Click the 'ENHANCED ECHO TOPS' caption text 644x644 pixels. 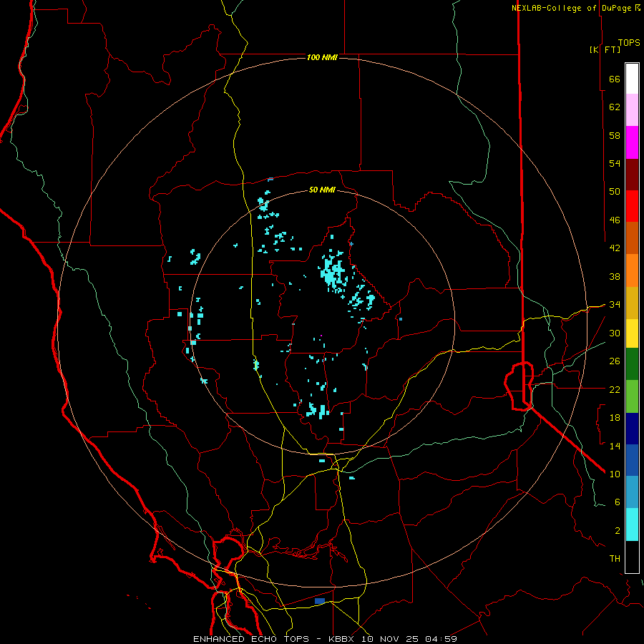[255, 639]
